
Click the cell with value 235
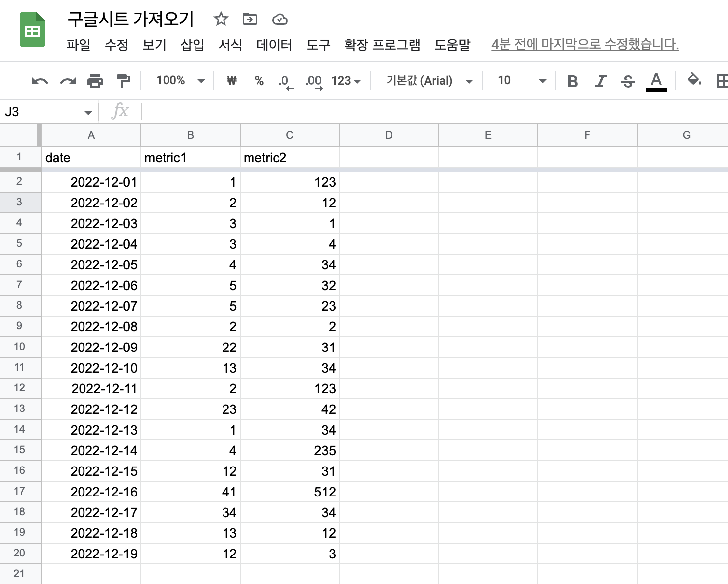(x=290, y=450)
